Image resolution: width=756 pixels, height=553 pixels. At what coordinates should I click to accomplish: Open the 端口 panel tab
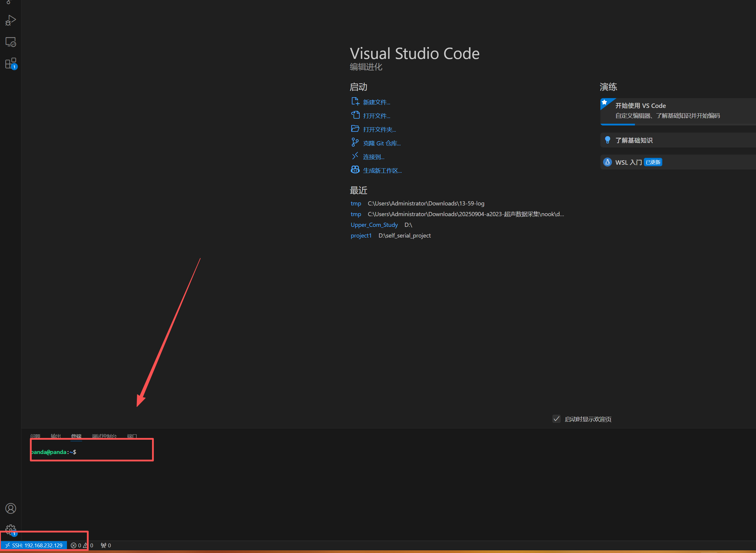tap(132, 436)
